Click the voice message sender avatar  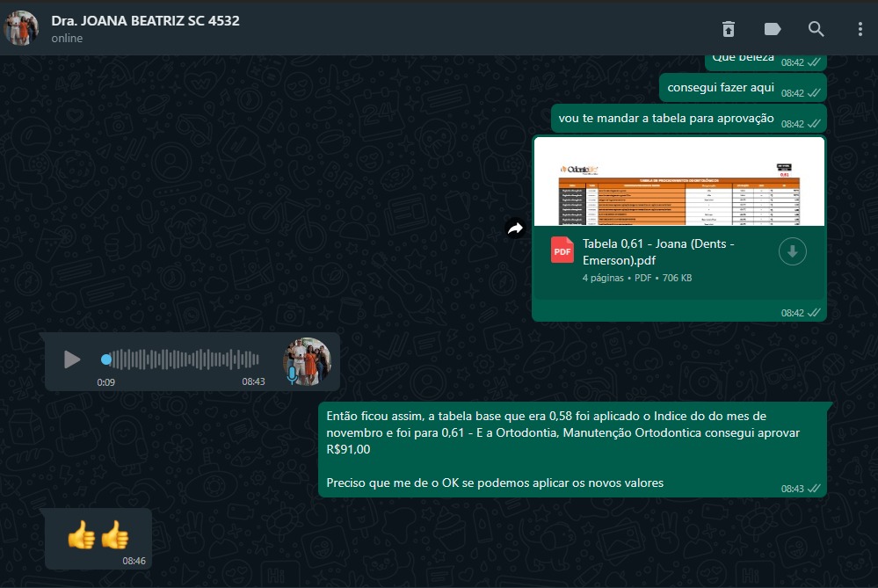point(307,362)
